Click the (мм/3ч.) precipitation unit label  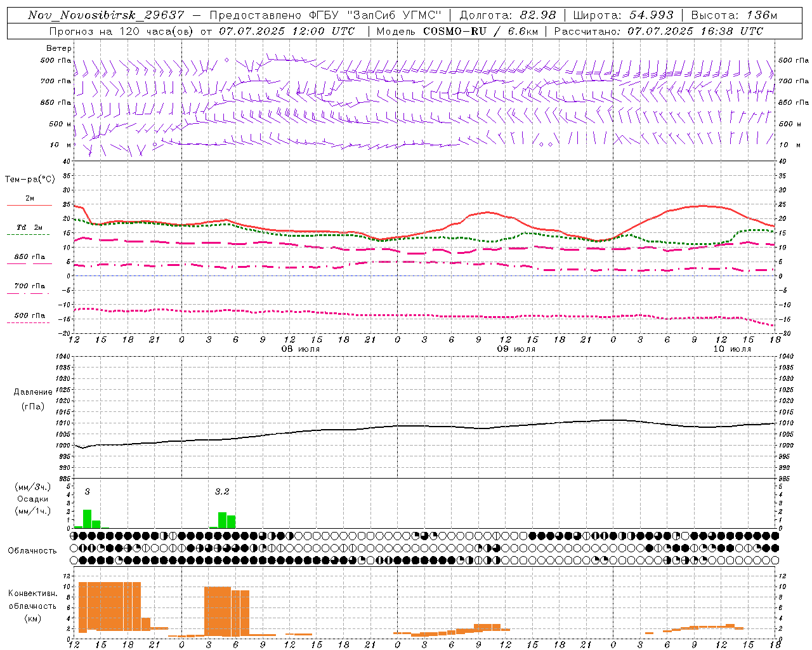[x=33, y=487]
